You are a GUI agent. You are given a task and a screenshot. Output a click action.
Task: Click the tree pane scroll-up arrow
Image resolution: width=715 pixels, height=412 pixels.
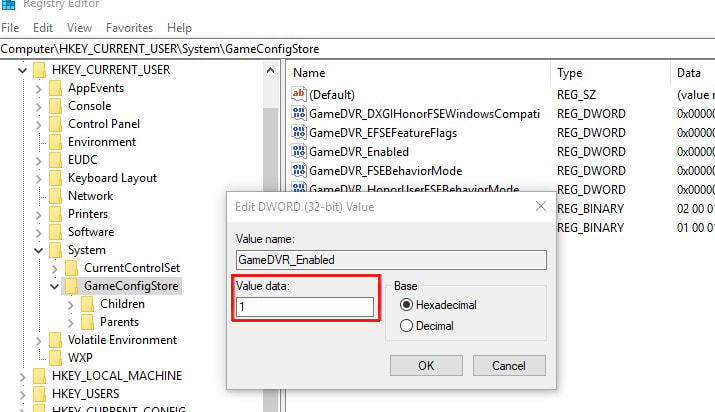coord(270,71)
